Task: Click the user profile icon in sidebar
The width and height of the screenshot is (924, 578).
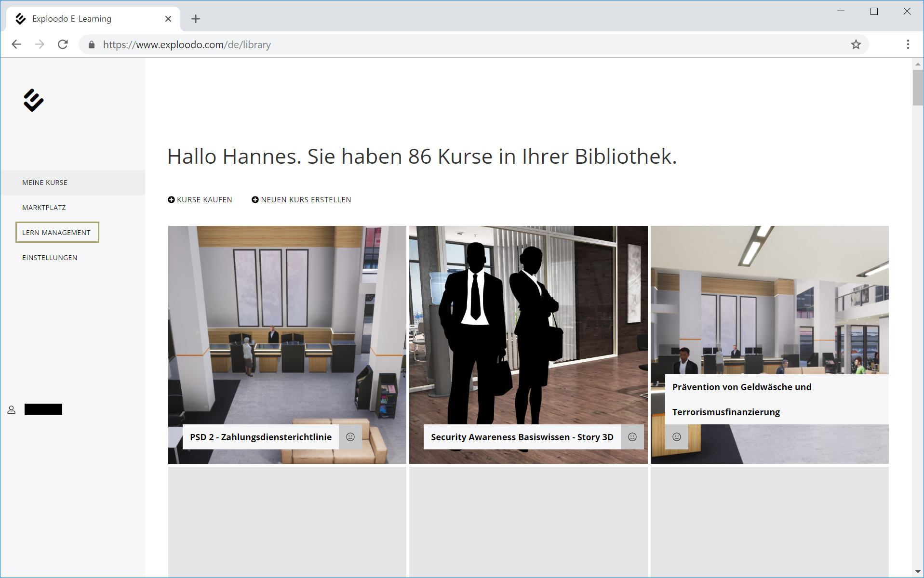Action: pyautogui.click(x=12, y=410)
